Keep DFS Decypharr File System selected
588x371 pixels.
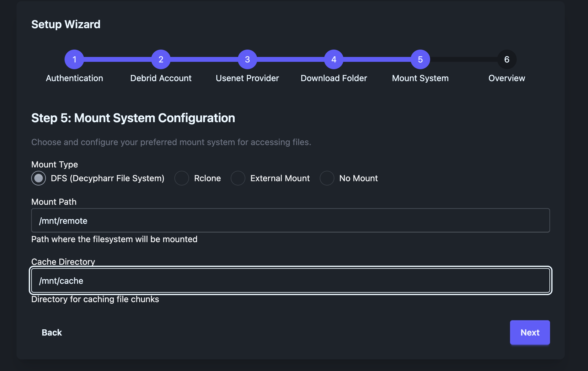39,178
